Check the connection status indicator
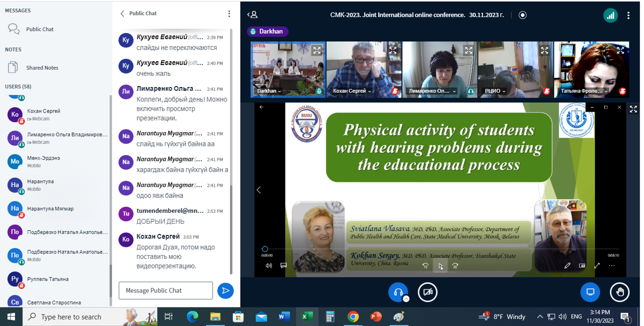This screenshot has width=644, height=326. click(610, 16)
